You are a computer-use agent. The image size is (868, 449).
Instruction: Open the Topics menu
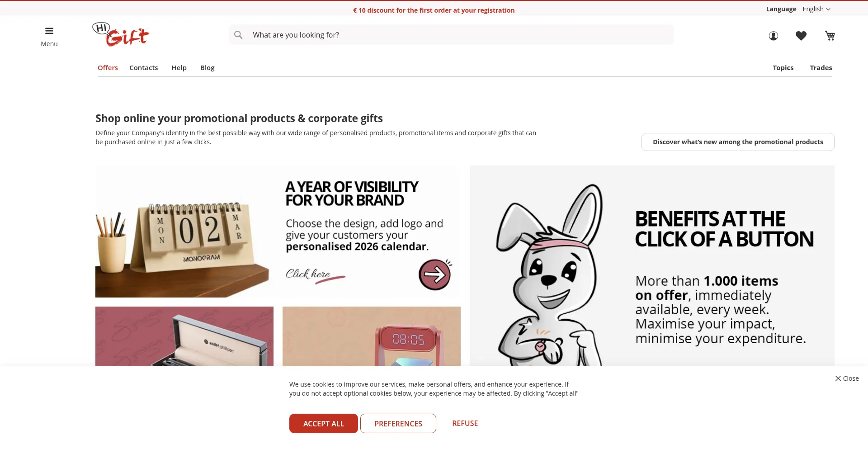coord(783,68)
